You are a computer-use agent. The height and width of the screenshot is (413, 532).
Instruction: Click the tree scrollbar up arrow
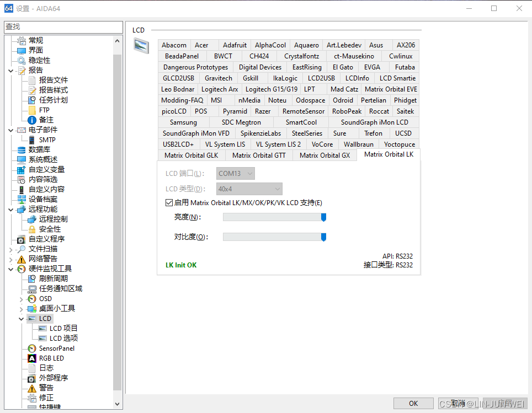[117, 41]
